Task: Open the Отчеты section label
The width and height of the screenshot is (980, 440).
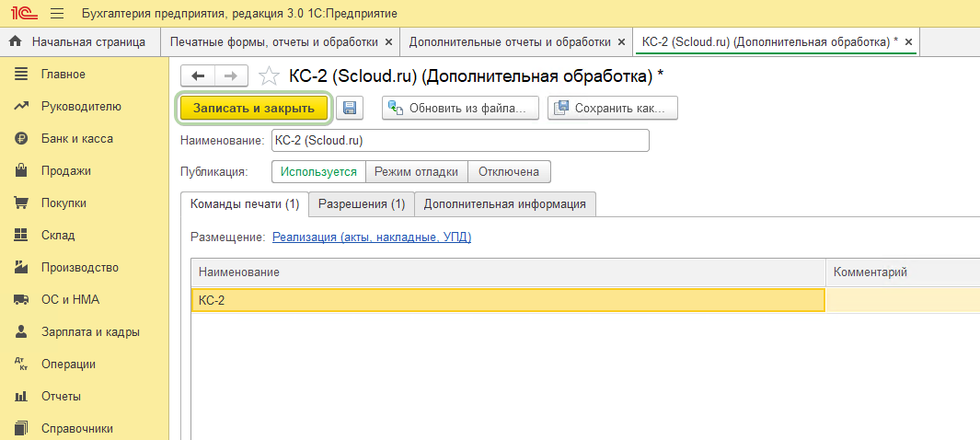Action: click(62, 396)
